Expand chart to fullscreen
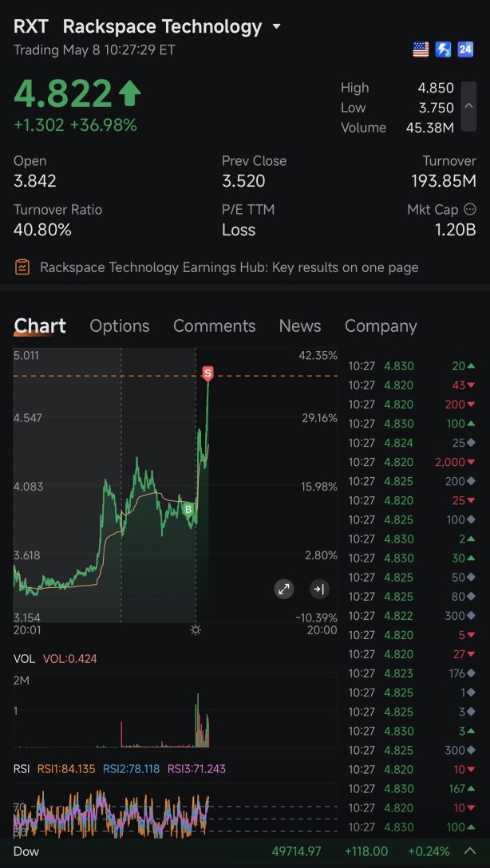The height and width of the screenshot is (868, 490). click(284, 589)
